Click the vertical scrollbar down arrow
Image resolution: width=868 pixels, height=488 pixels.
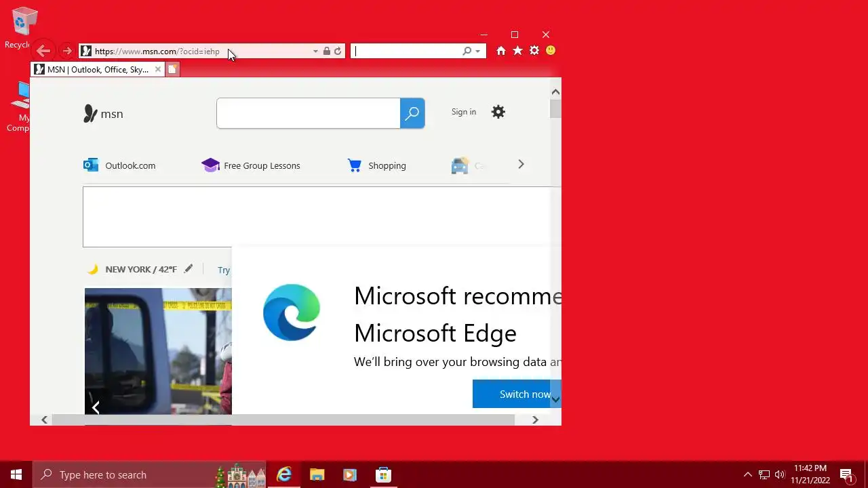(x=555, y=400)
